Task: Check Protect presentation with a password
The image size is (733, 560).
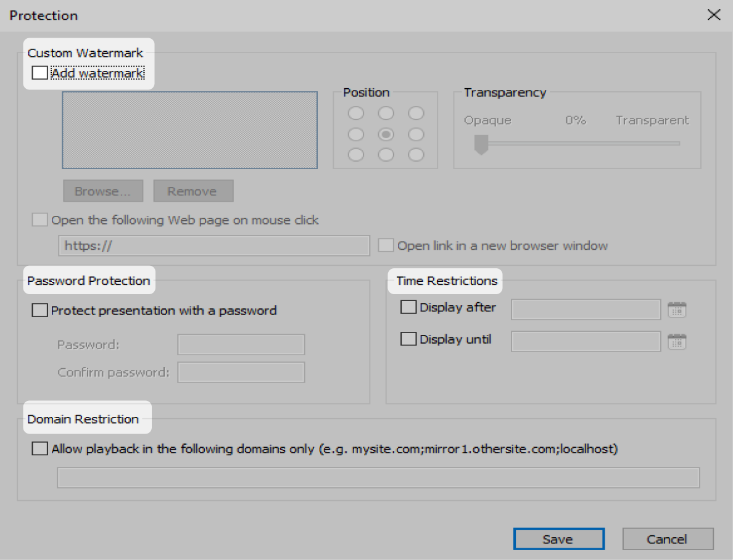Action: [x=39, y=310]
